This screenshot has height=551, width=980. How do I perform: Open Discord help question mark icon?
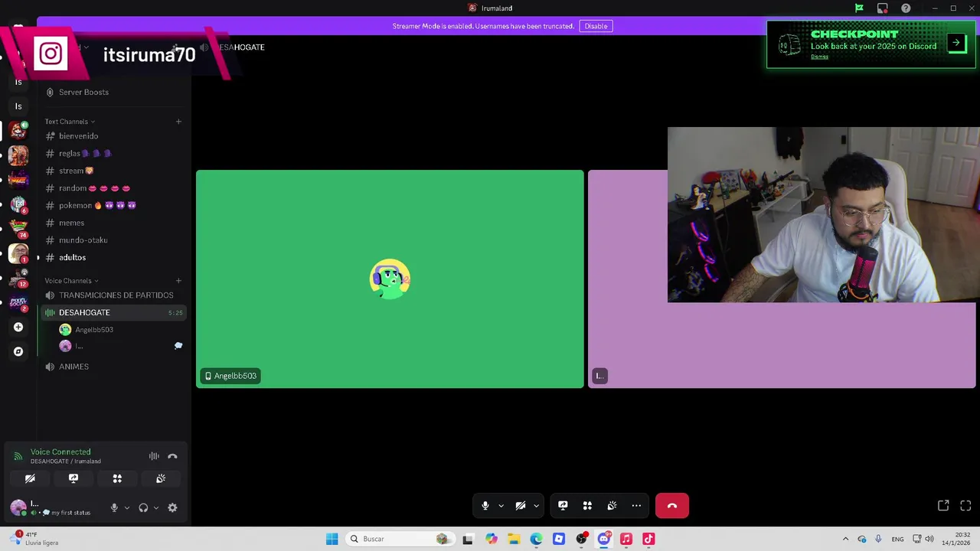pos(906,8)
